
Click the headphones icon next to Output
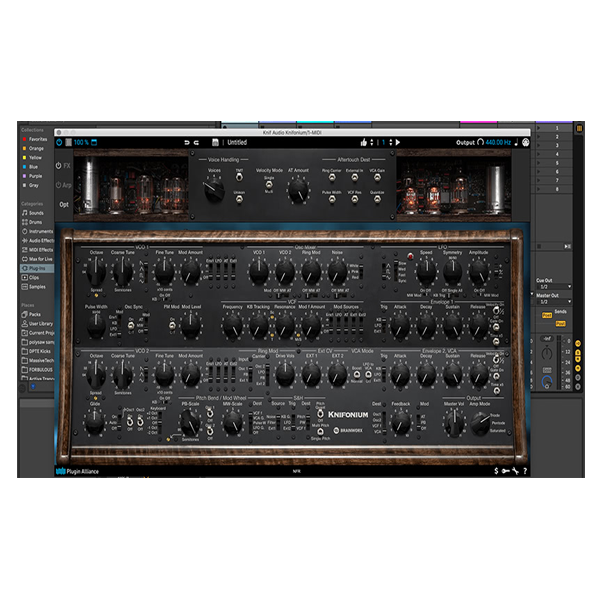click(x=480, y=142)
